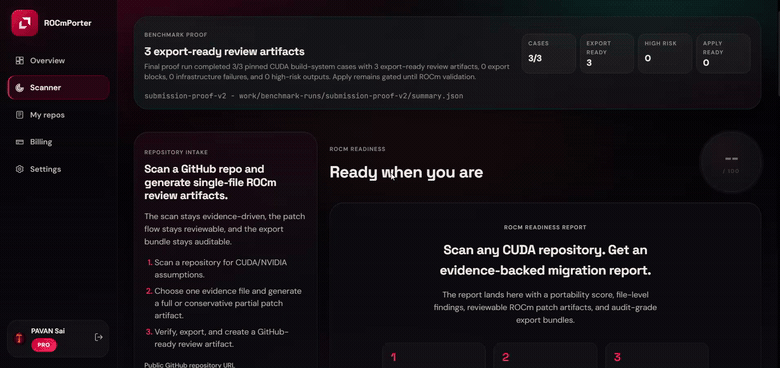Screen dimensions: 780x368
Task: Click 'Verify, export, and create' step
Action: click(220, 338)
